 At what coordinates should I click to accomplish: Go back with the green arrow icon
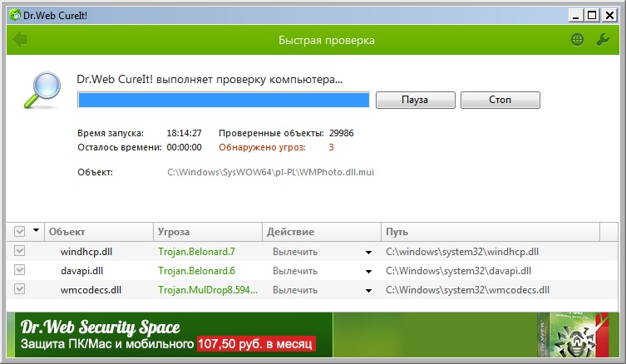(20, 40)
